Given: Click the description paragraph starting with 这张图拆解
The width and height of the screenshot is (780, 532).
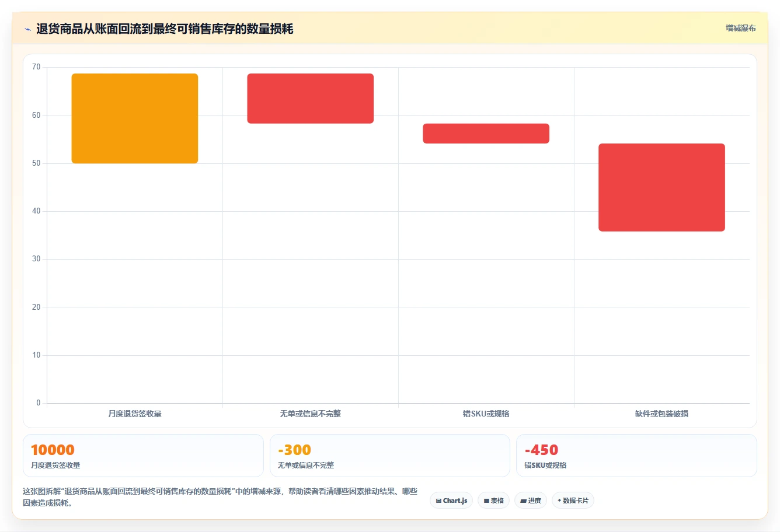Looking at the screenshot, I should pyautogui.click(x=220, y=498).
